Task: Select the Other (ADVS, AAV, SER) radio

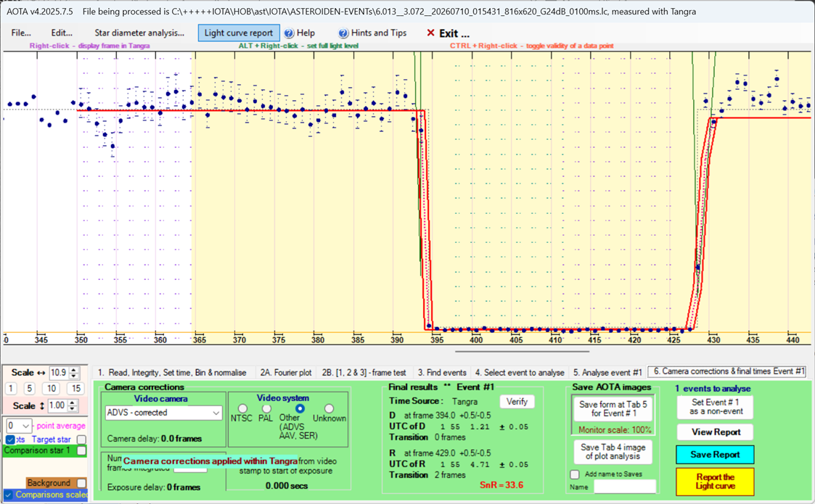Action: 300,408
